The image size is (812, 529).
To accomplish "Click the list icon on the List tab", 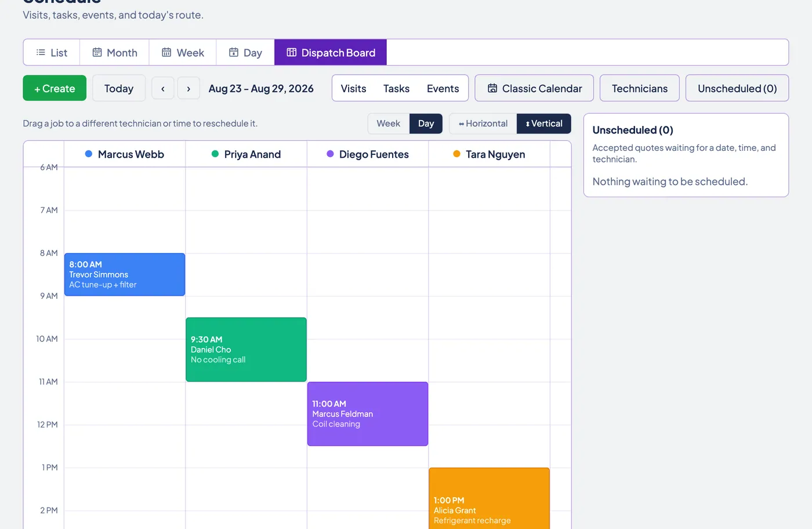I will pos(41,53).
